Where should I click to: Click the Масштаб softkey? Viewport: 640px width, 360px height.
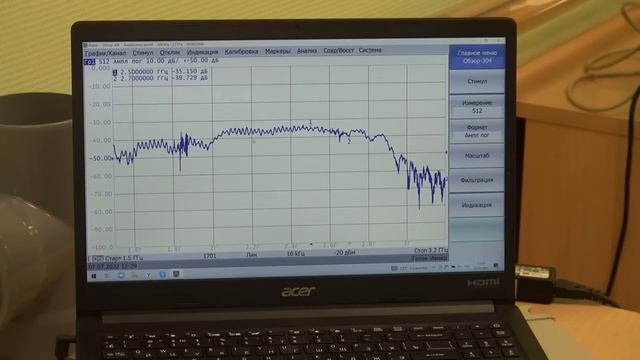pyautogui.click(x=477, y=156)
